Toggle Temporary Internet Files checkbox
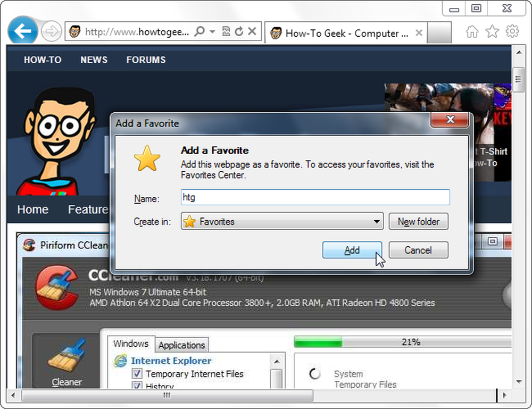Viewport: 532px width, 409px height. point(137,374)
